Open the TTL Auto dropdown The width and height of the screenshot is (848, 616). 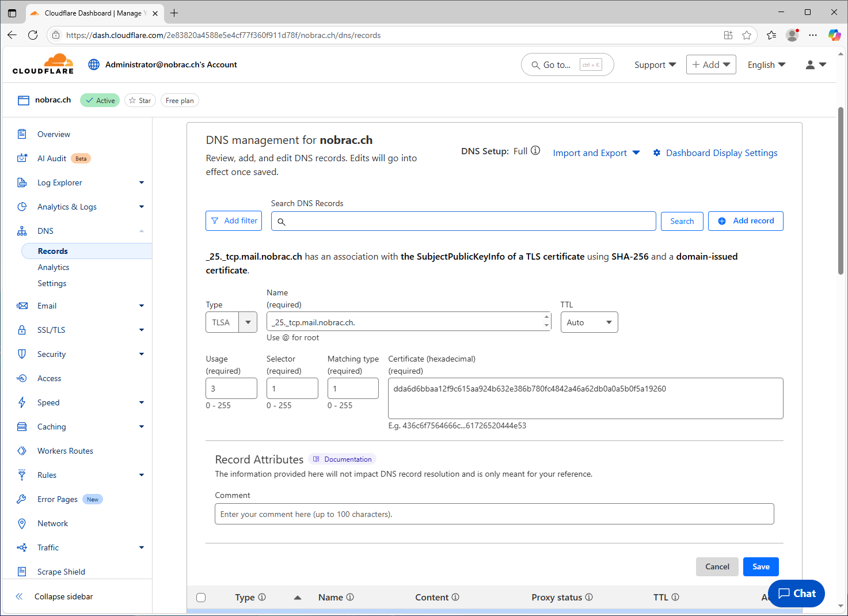coord(589,322)
